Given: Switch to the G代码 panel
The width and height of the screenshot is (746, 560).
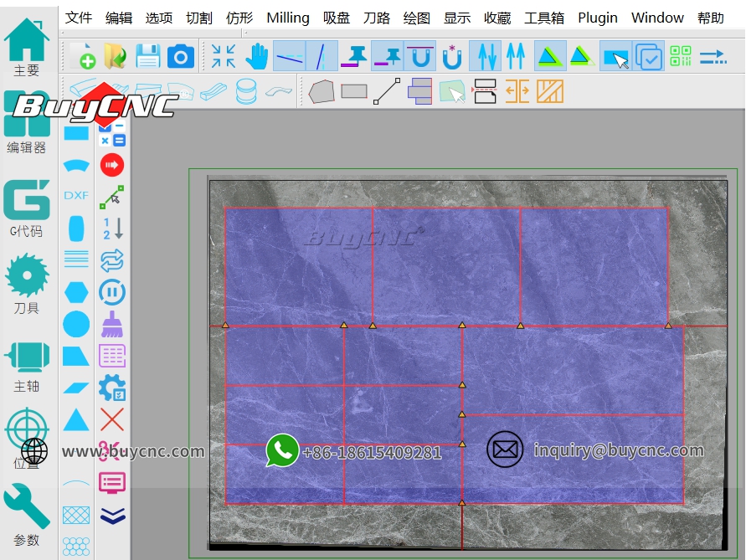Looking at the screenshot, I should point(26,210).
